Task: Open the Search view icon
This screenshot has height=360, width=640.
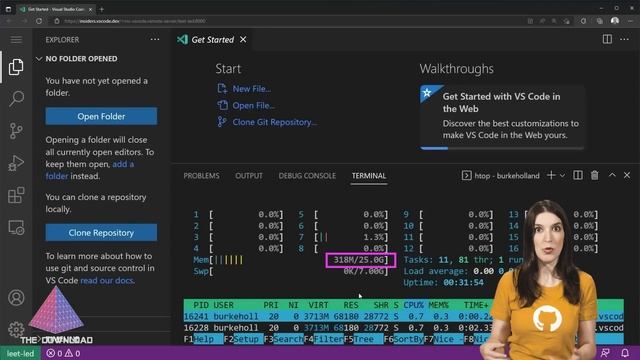Action: click(x=16, y=99)
